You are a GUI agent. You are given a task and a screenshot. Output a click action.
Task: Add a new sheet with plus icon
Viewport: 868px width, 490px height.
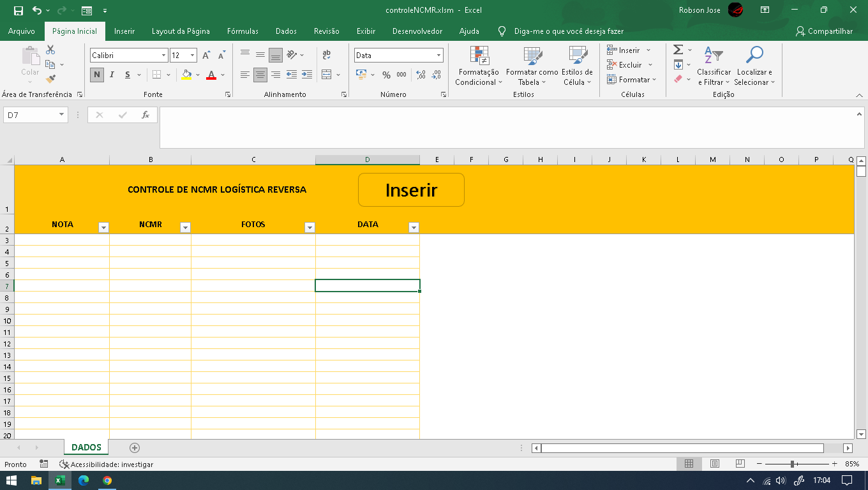pyautogui.click(x=134, y=448)
